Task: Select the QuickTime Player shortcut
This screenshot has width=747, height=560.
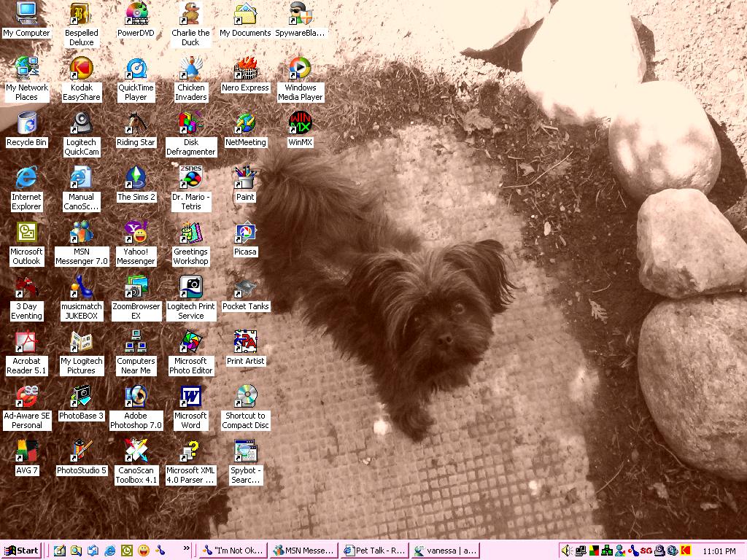Action: click(x=136, y=79)
